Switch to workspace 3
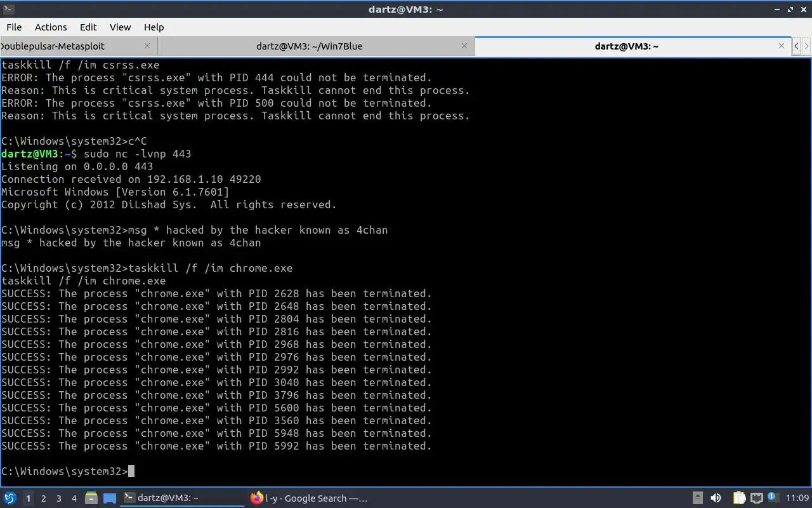 [59, 498]
